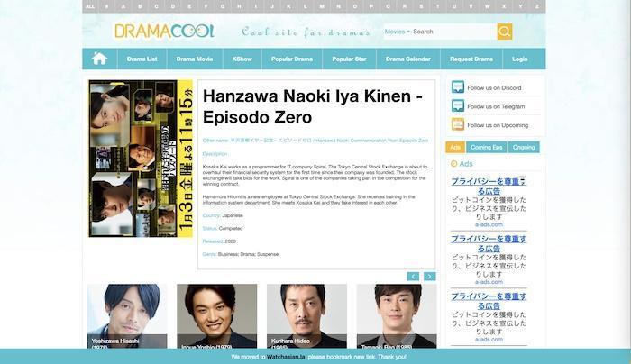Go to the home page icon
Screen dimensions: 631x364
pos(99,59)
